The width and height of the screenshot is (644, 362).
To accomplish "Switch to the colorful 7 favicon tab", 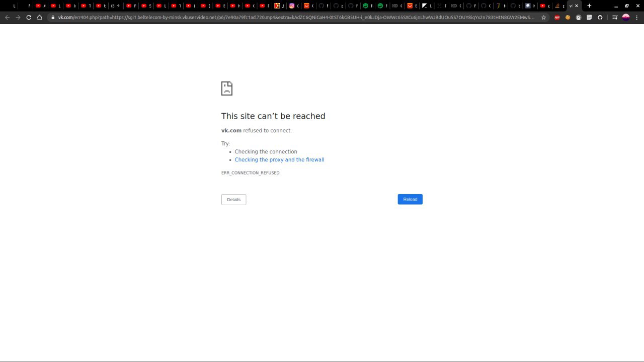I will (x=500, y=6).
